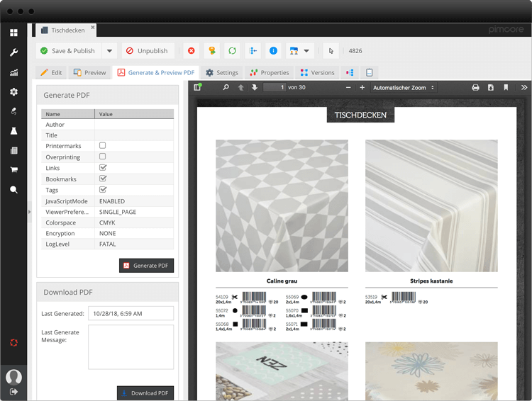Click the search magnifier in left sidebar
532x401 pixels.
pos(13,190)
